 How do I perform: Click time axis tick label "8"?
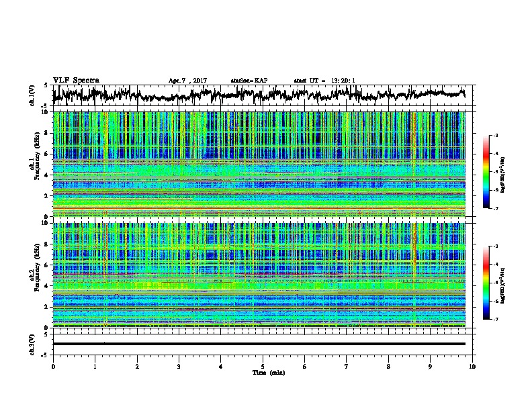[388, 367]
